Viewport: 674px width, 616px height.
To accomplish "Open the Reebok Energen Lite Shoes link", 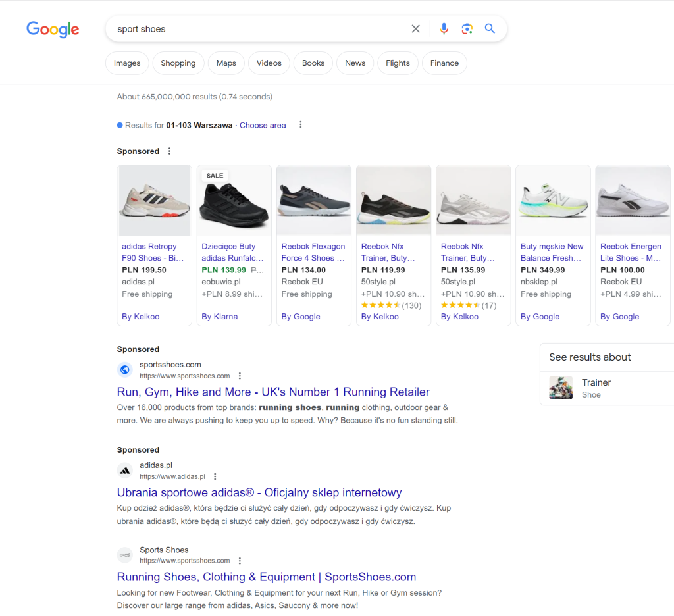I will tap(631, 252).
